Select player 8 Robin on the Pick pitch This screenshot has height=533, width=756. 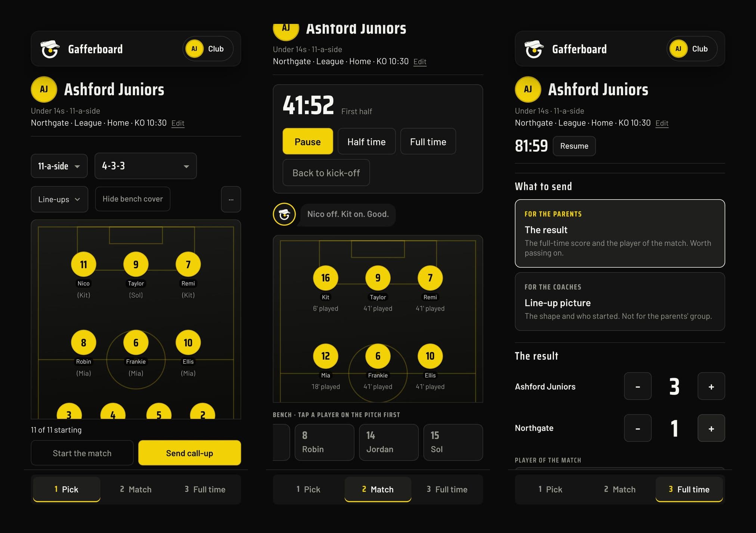pos(84,342)
